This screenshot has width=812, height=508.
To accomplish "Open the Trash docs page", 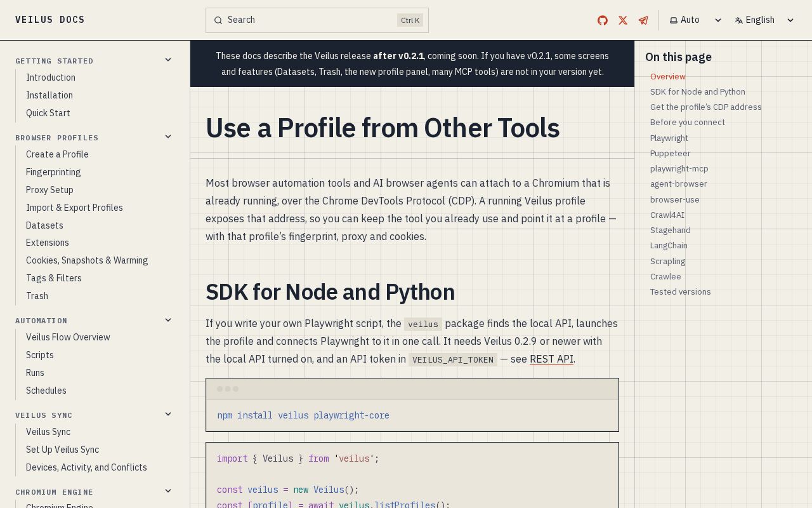I will tap(37, 296).
